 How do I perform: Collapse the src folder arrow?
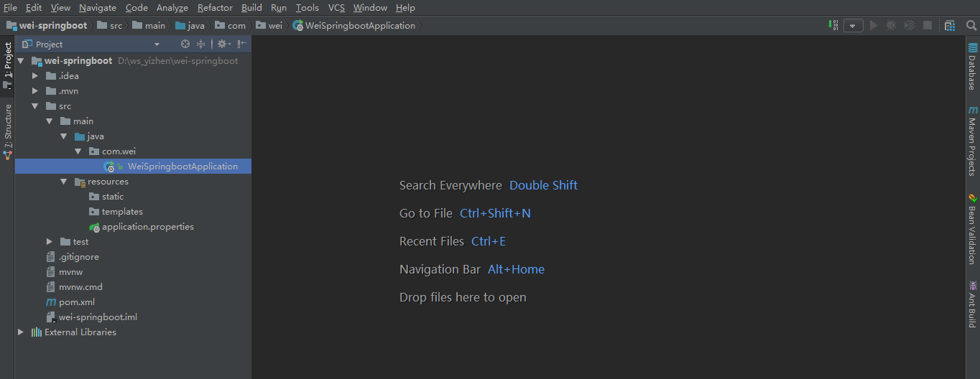[35, 106]
